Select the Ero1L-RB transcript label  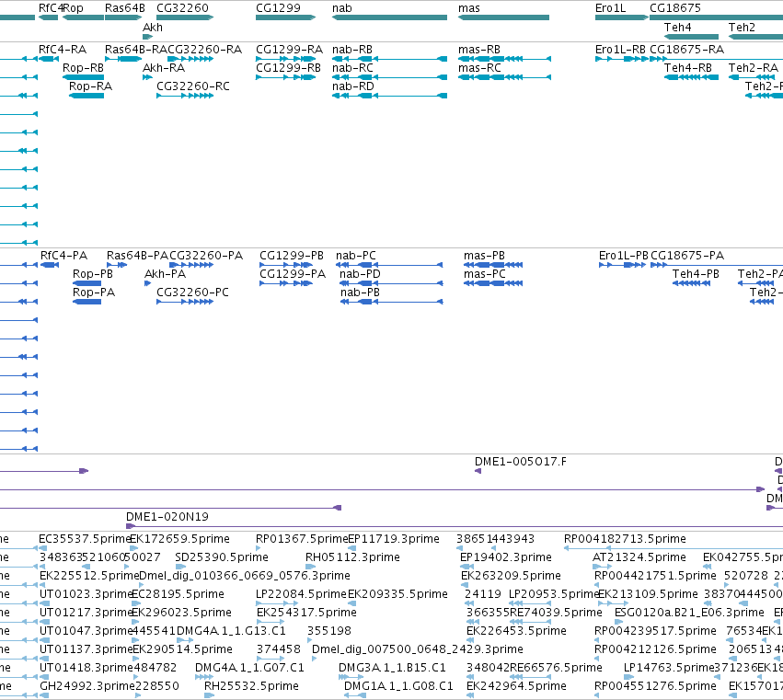pyautogui.click(x=620, y=50)
